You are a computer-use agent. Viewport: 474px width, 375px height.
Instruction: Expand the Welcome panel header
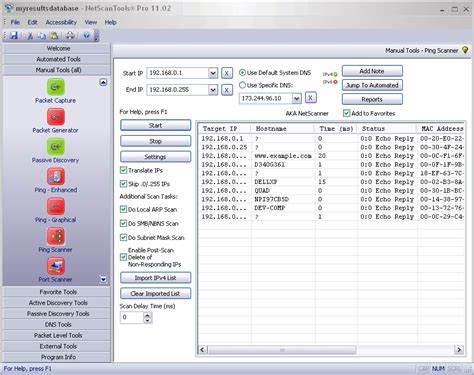57,48
